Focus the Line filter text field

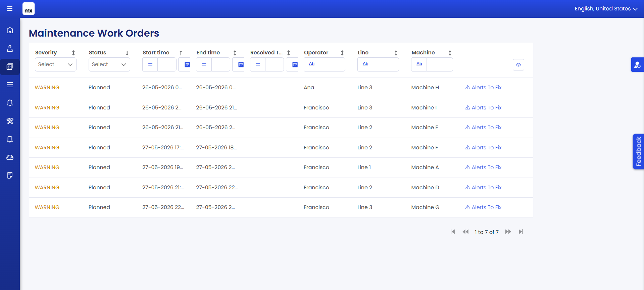386,64
